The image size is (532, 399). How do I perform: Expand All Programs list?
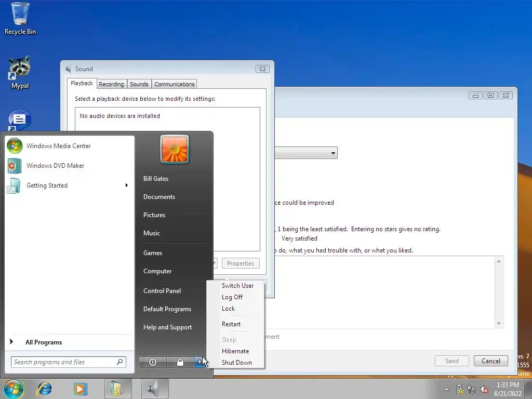click(44, 342)
